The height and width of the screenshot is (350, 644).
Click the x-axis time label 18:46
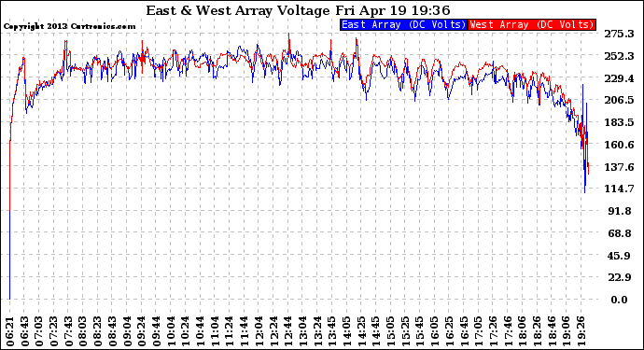point(552,331)
